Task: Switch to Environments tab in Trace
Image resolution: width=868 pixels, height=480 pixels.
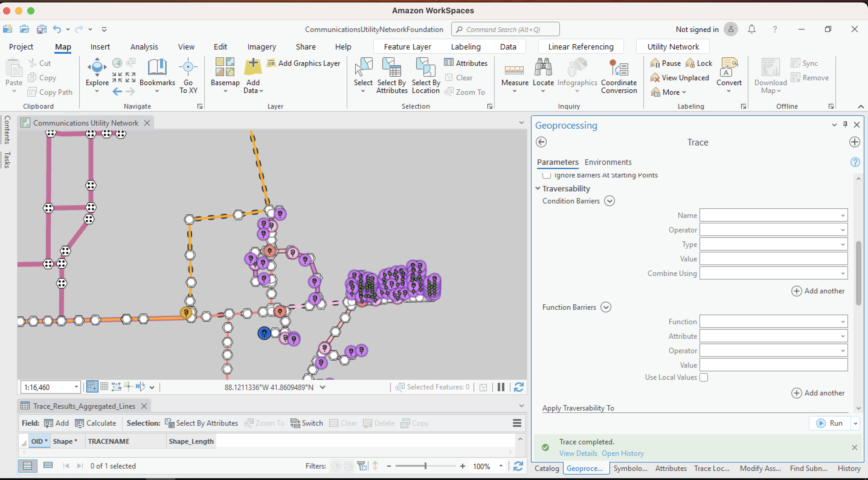Action: pyautogui.click(x=608, y=162)
